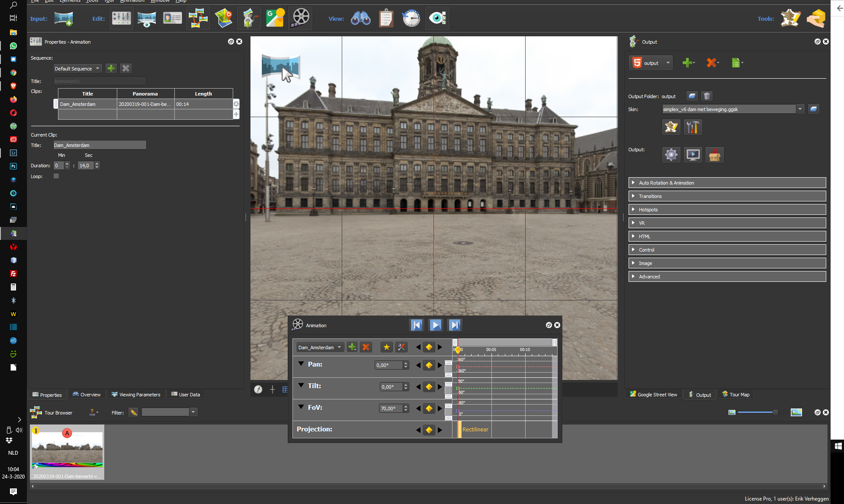Viewport: 844px width, 504px height.
Task: Expand the Transitions section
Action: tap(727, 196)
